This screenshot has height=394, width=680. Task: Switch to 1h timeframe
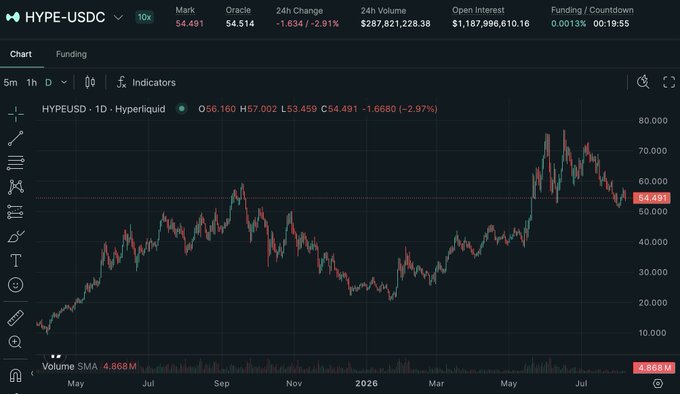pos(32,82)
